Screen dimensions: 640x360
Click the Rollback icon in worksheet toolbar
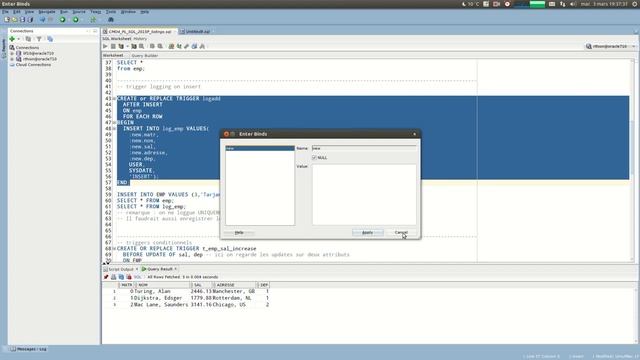coord(160,47)
